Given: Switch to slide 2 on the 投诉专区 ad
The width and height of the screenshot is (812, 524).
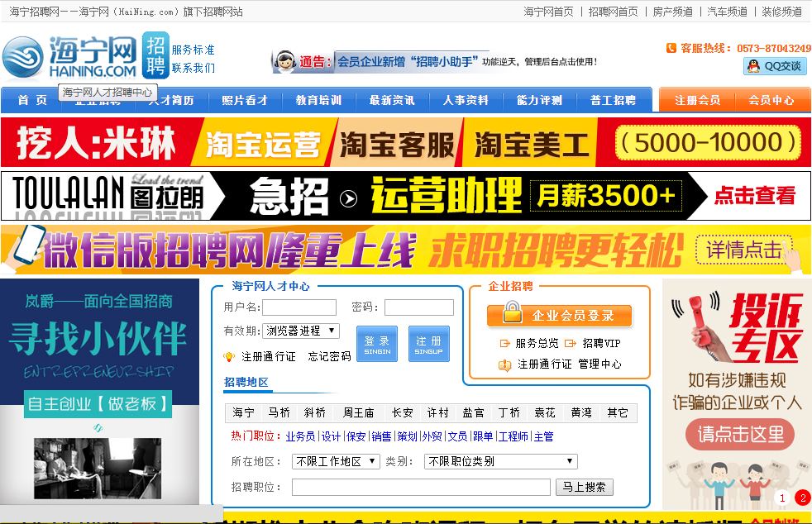Looking at the screenshot, I should click(803, 498).
